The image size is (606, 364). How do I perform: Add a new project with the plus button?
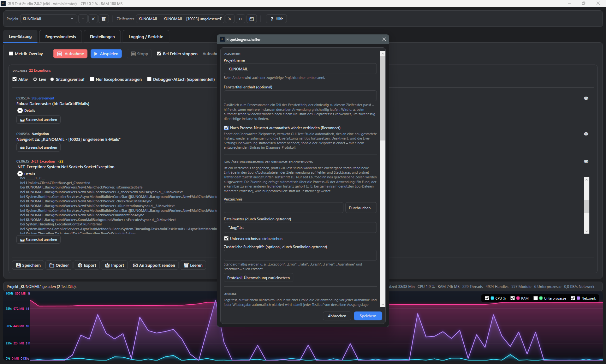(83, 19)
